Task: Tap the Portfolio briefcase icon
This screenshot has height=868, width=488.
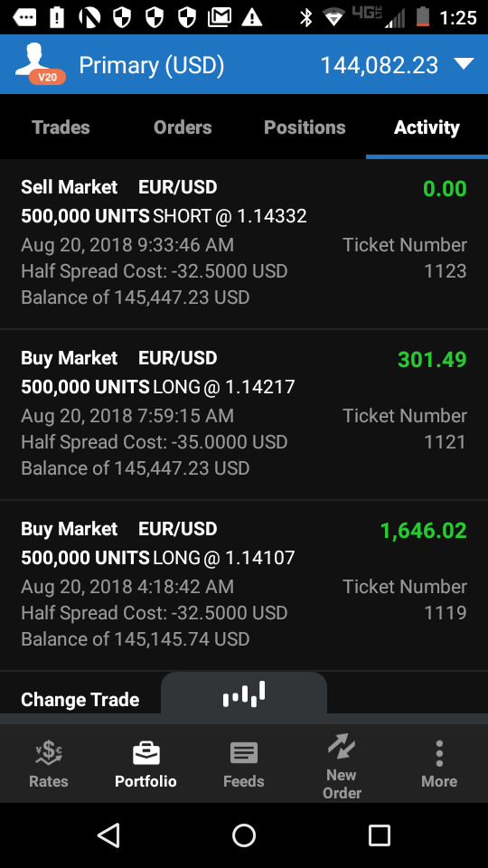Action: click(146, 753)
